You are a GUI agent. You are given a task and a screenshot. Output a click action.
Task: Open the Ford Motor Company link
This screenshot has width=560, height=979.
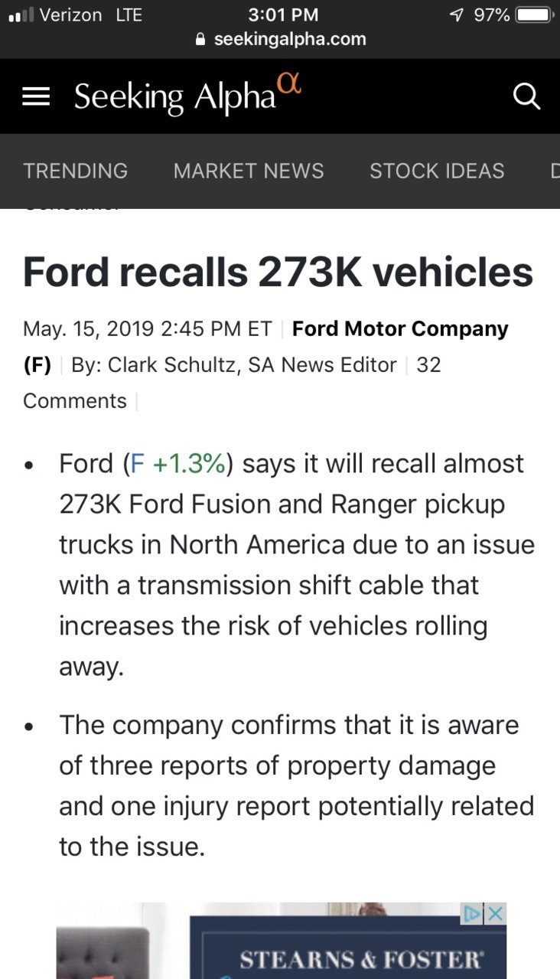(x=400, y=329)
